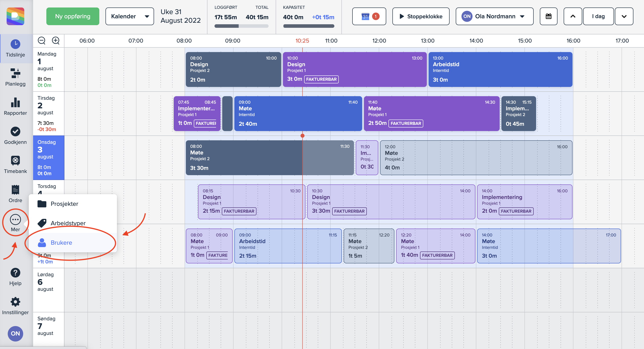Select Brukere in the Mer menu
644x349 pixels.
[x=61, y=243]
